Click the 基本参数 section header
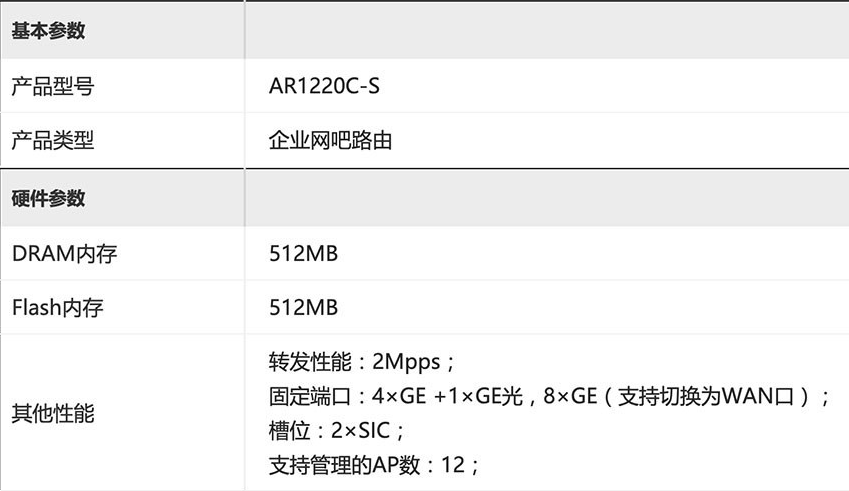This screenshot has width=849, height=491. click(x=48, y=30)
